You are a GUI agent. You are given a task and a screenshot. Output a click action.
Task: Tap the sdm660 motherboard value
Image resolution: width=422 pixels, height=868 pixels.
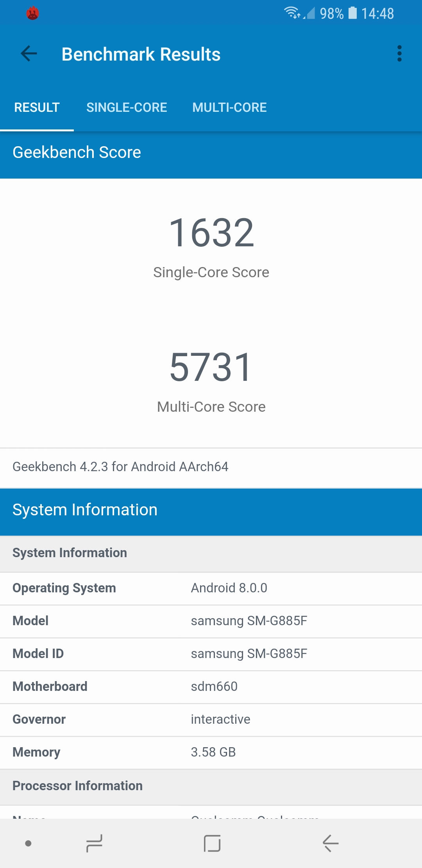click(214, 687)
